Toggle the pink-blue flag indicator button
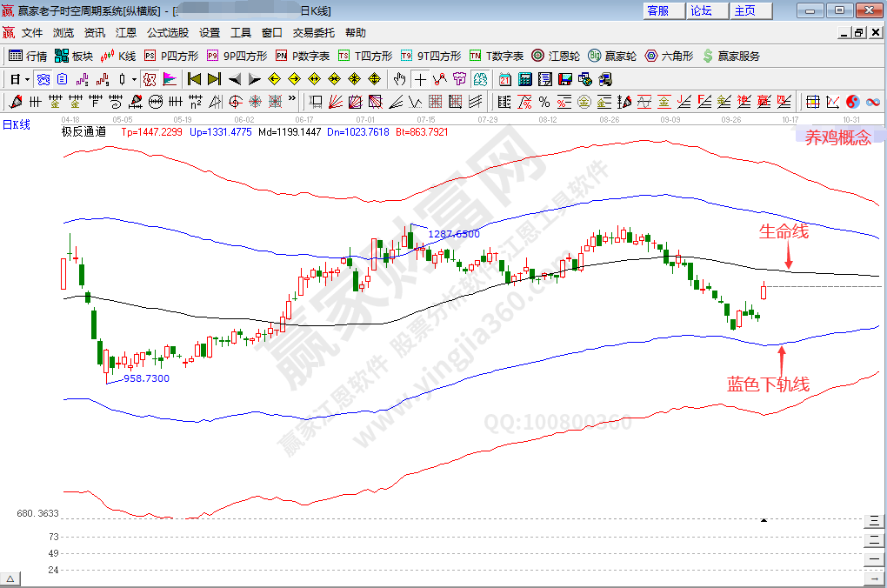The width and height of the screenshot is (887, 588). 169,79
